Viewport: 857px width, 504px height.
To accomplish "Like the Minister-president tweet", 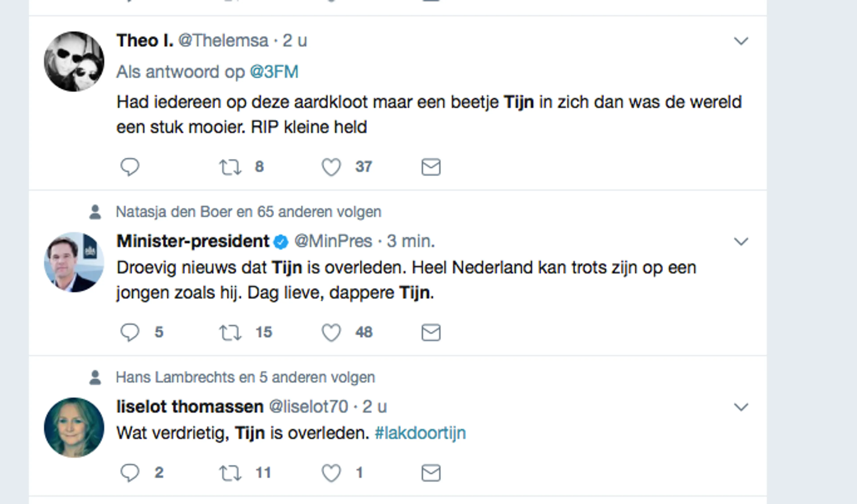I will click(331, 332).
